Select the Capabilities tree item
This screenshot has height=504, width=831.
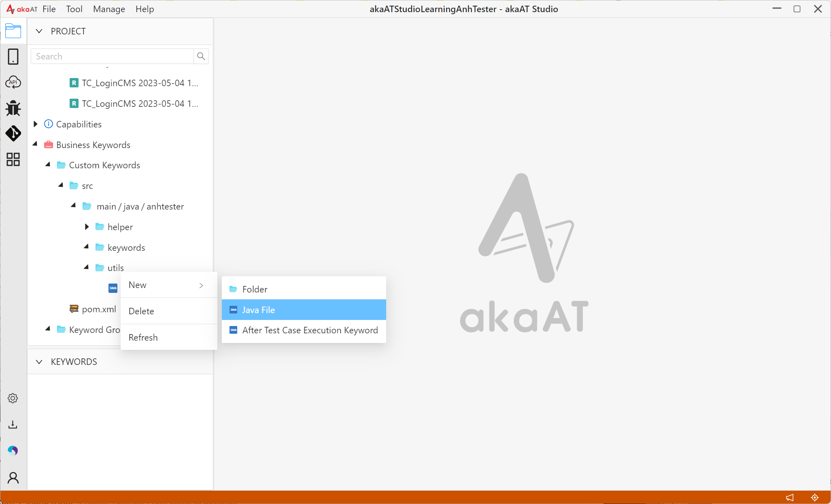pos(79,124)
